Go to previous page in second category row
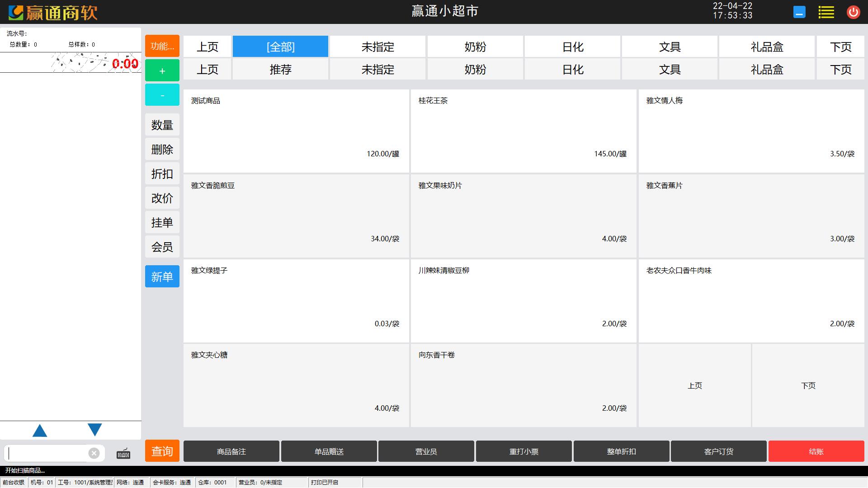This screenshot has height=488, width=868. [208, 70]
